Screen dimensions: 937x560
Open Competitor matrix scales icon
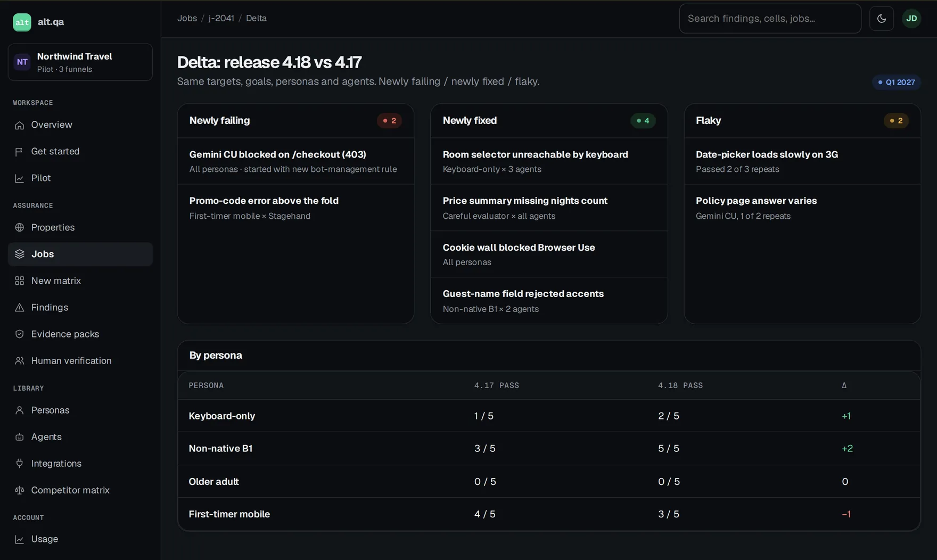[20, 490]
